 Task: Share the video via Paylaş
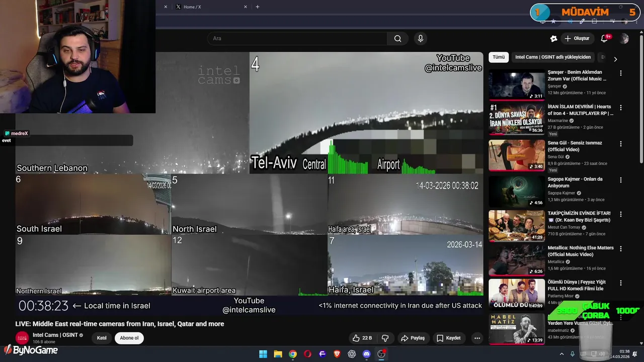[413, 338]
